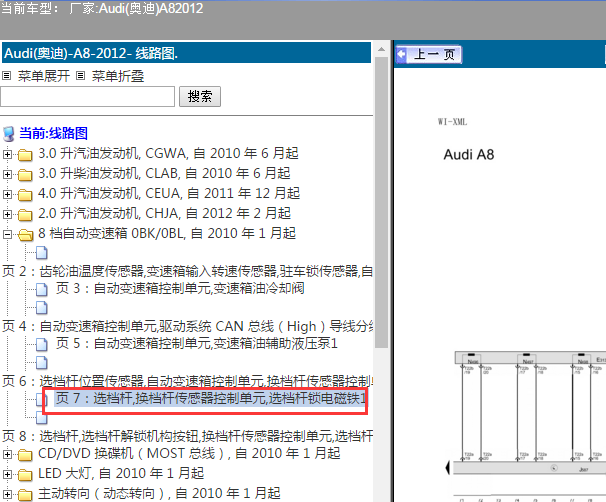The width and height of the screenshot is (606, 502).
Task: Click the WI-XML text in diagram page
Action: pyautogui.click(x=452, y=122)
